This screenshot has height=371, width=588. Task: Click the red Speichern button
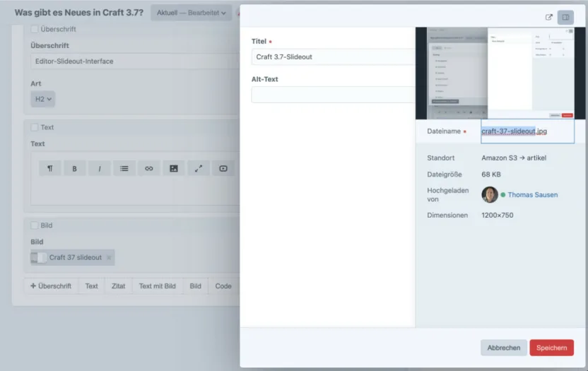tap(552, 348)
